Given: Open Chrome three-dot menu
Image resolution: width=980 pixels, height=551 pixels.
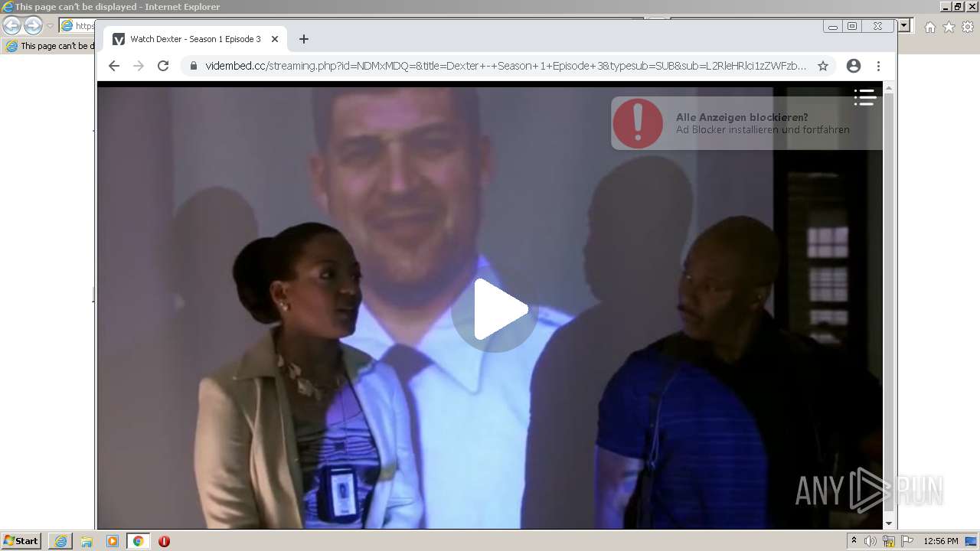Looking at the screenshot, I should tap(878, 66).
